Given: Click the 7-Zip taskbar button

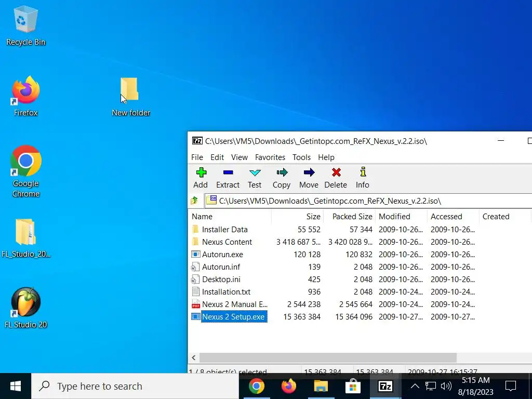Looking at the screenshot, I should (385, 386).
